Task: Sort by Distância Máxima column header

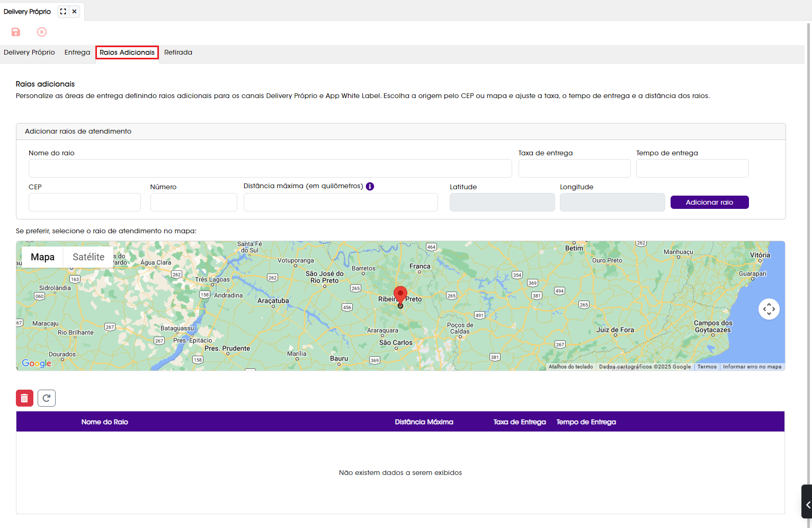Action: 424,422
